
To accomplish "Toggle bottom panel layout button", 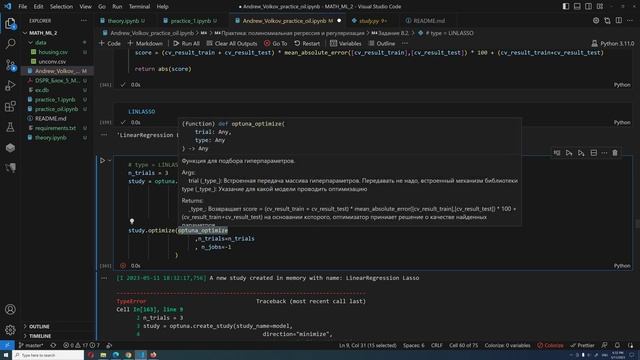I will 577,7.
